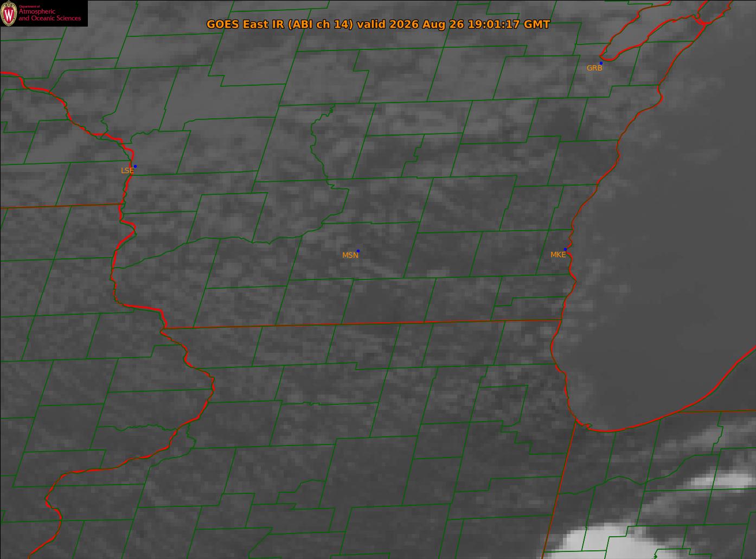Click the blue dot marker above GRB

(x=601, y=63)
